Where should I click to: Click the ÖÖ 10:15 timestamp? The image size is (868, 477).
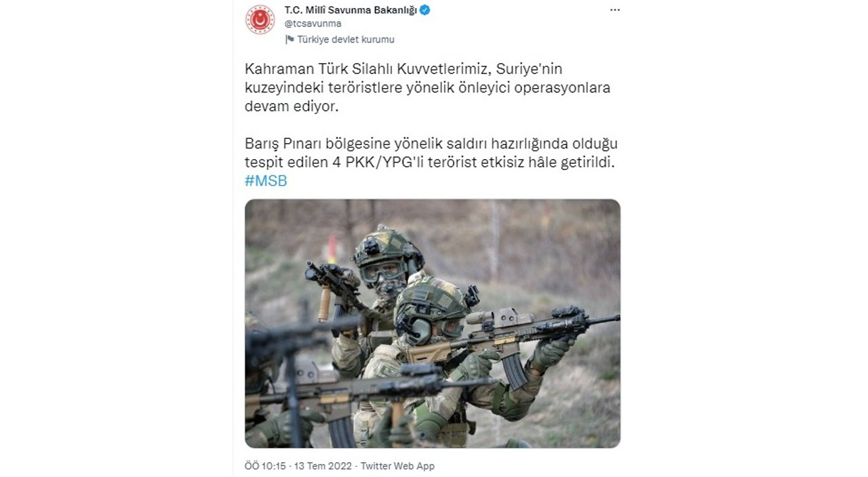[267, 466]
